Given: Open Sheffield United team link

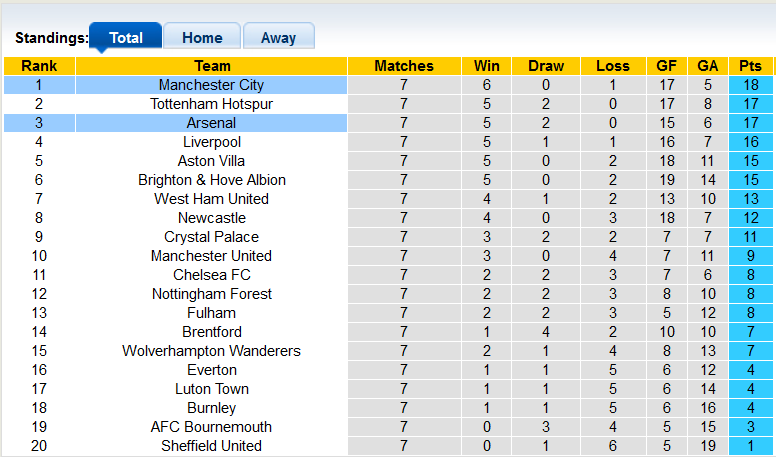Looking at the screenshot, I should point(211,446).
